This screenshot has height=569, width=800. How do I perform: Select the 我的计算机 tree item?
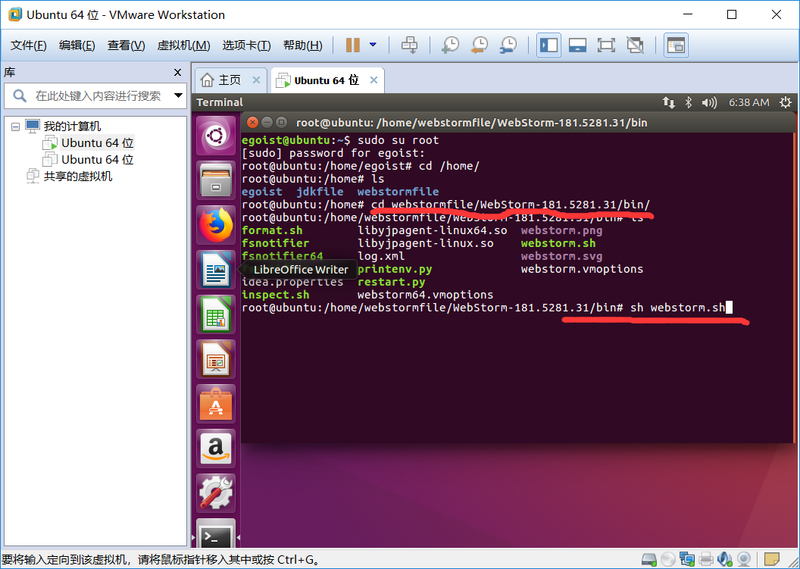coord(72,126)
